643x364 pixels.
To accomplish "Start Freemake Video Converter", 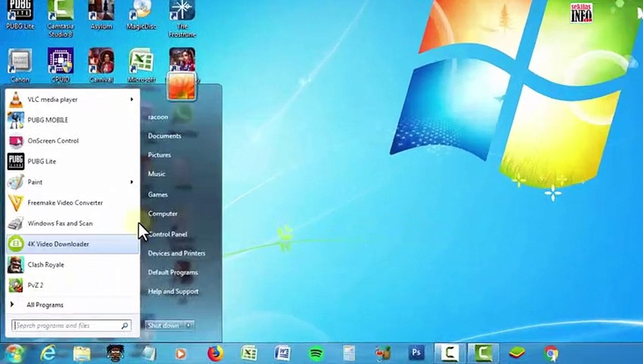I will pyautogui.click(x=72, y=203).
